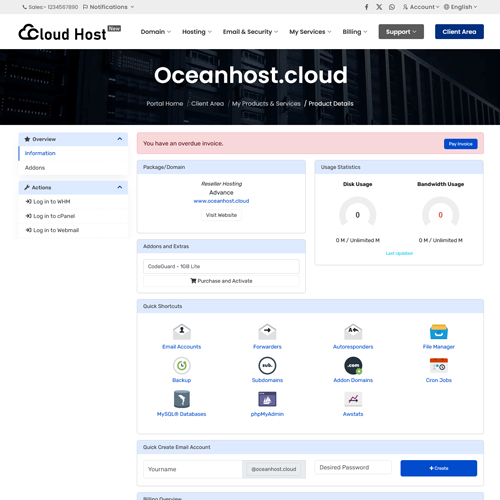500x500 pixels.
Task: Click Log in to Webmail
Action: pyautogui.click(x=56, y=230)
